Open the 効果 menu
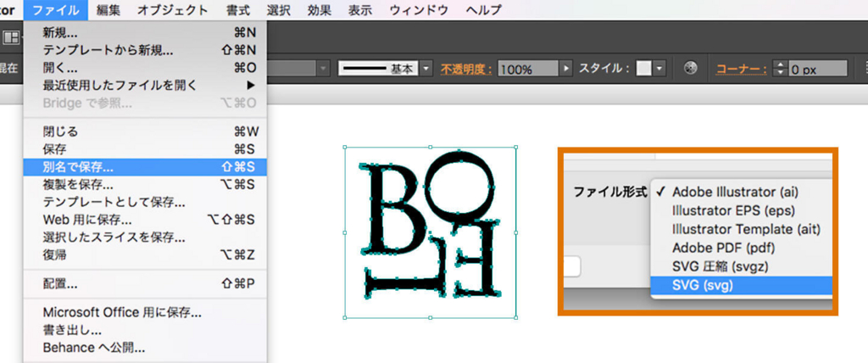 tap(320, 10)
